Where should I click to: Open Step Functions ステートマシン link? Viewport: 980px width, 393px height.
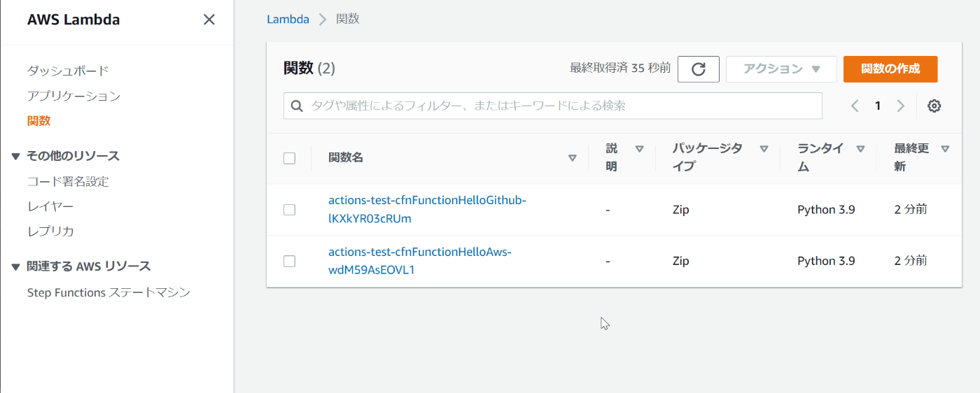(108, 292)
